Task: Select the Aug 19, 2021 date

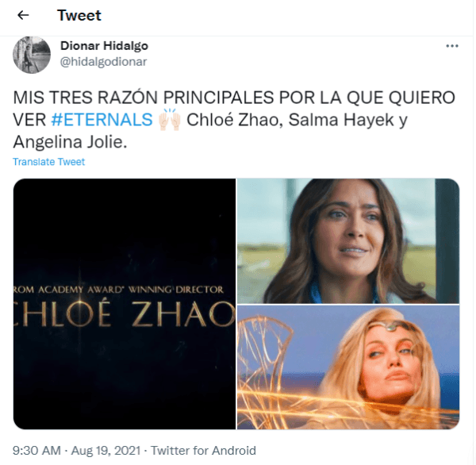Action: 106,451
